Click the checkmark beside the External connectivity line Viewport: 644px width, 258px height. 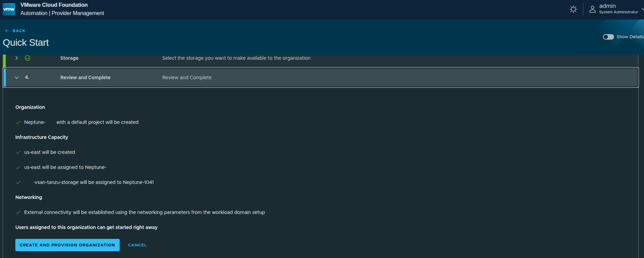(x=18, y=212)
